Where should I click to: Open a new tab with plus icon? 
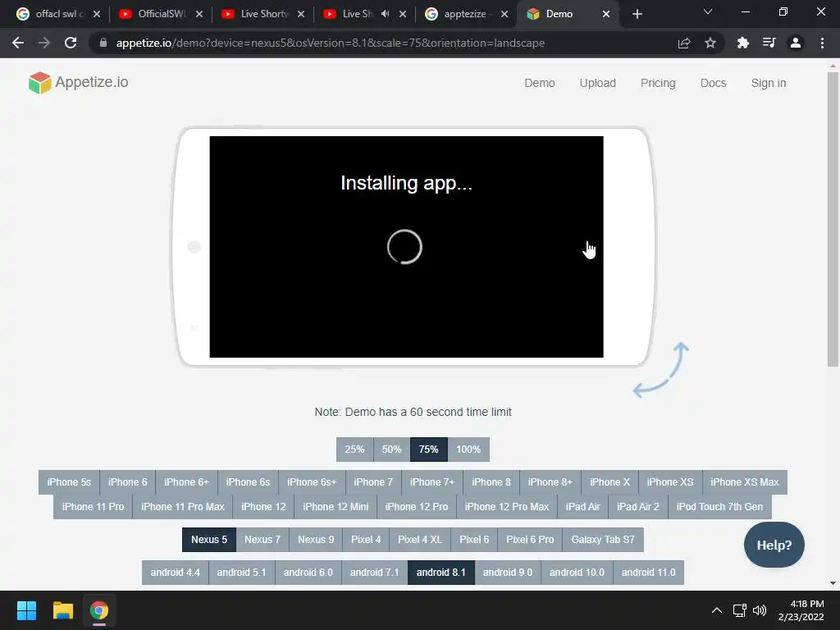click(x=637, y=14)
